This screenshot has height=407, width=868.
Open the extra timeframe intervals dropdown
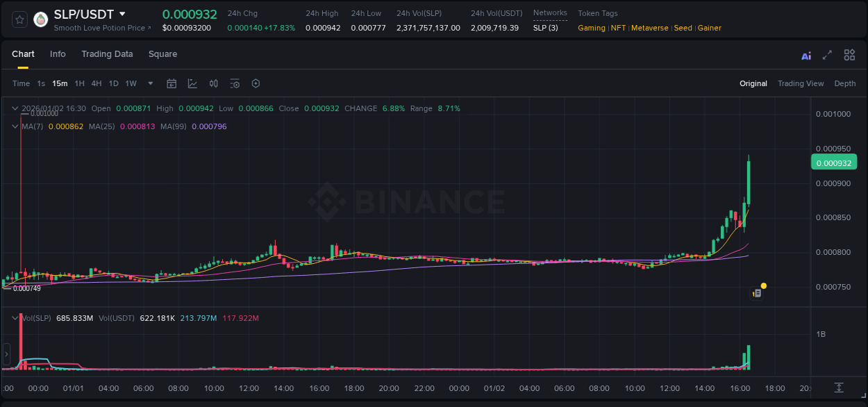click(x=150, y=83)
